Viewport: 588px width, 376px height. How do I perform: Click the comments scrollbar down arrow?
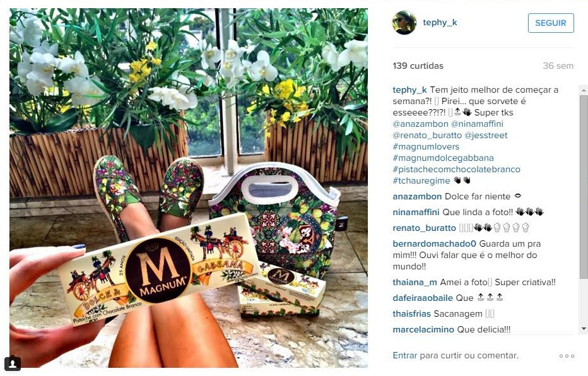(584, 329)
